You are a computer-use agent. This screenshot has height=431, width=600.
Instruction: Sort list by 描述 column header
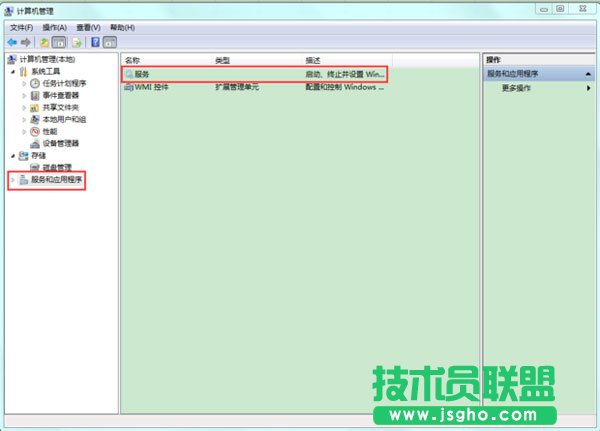(347, 60)
